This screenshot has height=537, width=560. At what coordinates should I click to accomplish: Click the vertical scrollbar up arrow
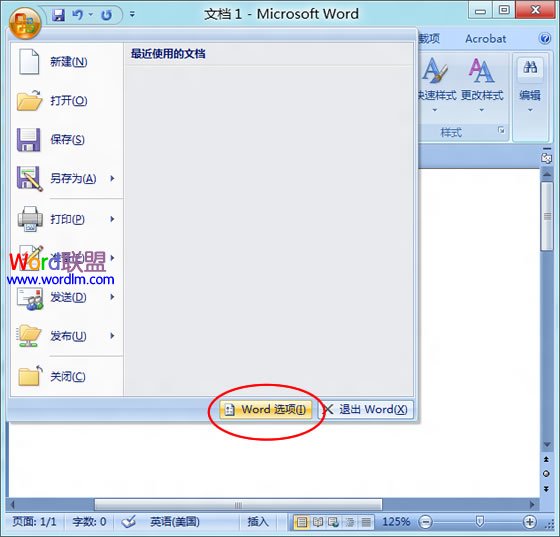click(x=547, y=174)
